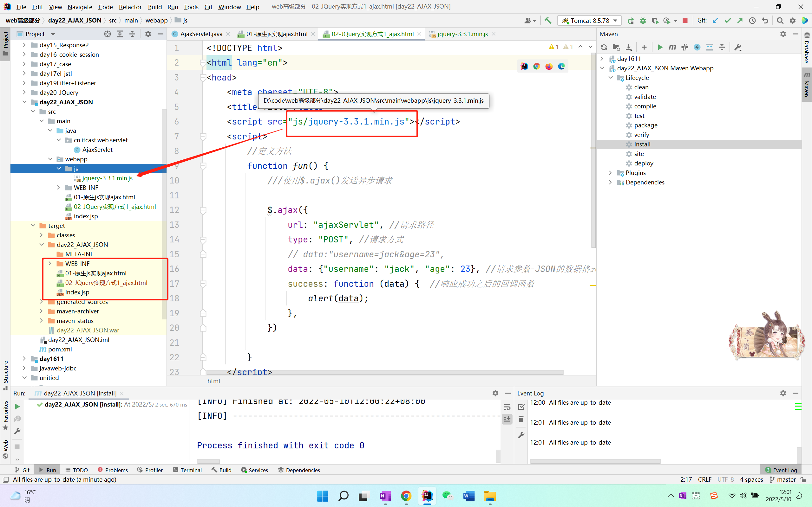The width and height of the screenshot is (812, 507).
Task: Open the Refactor menu
Action: 130,7
